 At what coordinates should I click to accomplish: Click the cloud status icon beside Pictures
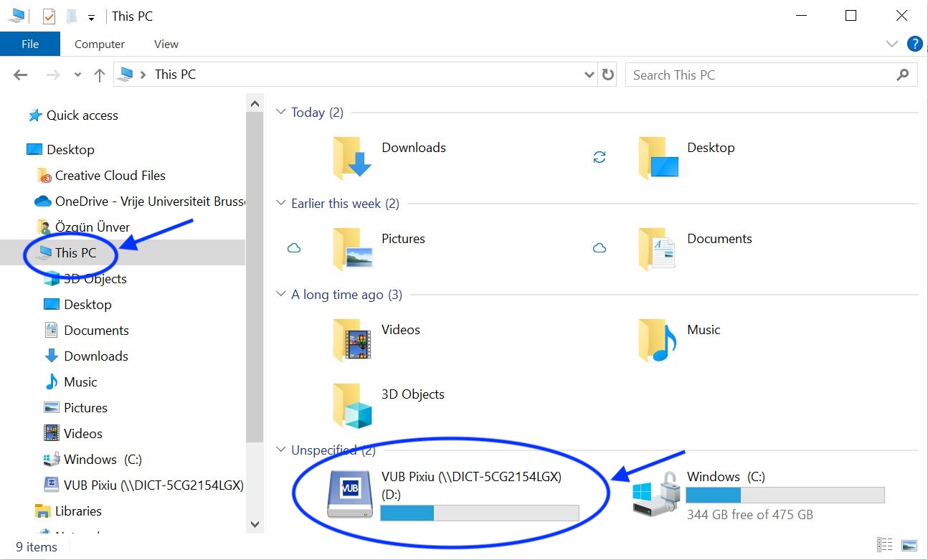click(294, 248)
